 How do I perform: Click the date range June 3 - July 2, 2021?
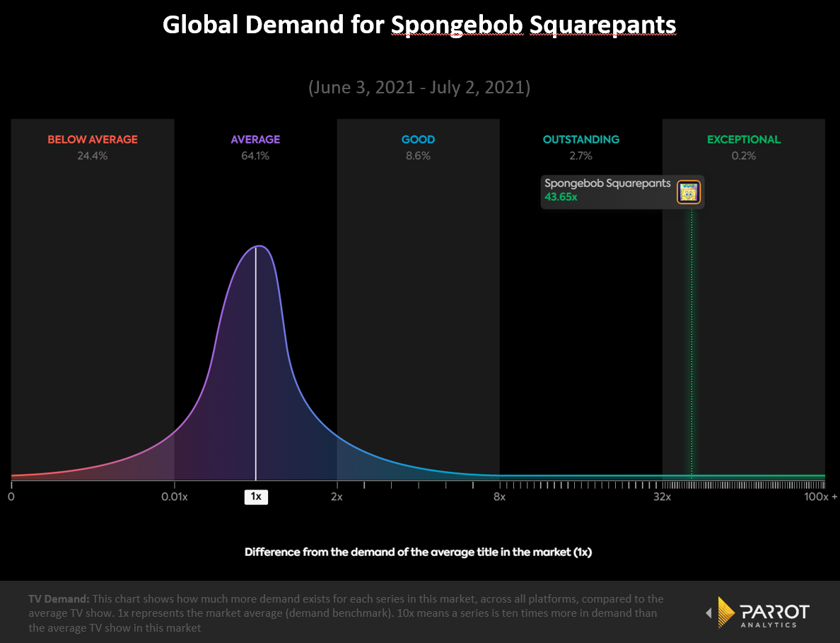coord(419,87)
